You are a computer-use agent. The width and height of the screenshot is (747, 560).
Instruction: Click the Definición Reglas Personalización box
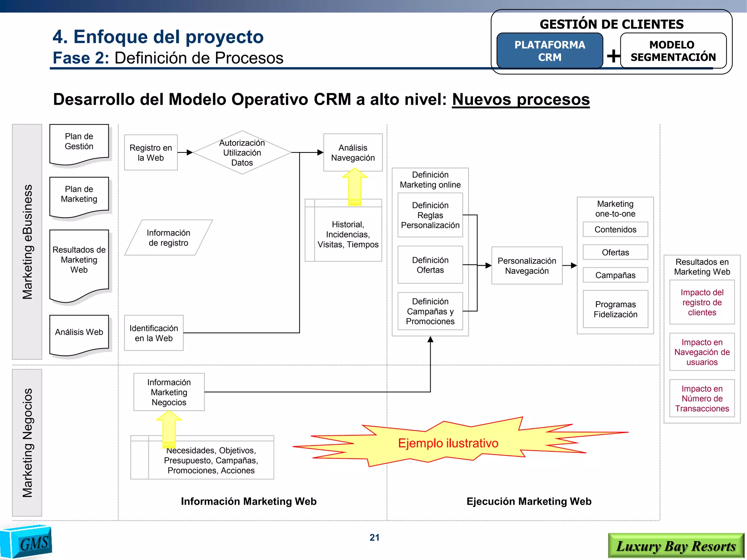[x=430, y=215]
